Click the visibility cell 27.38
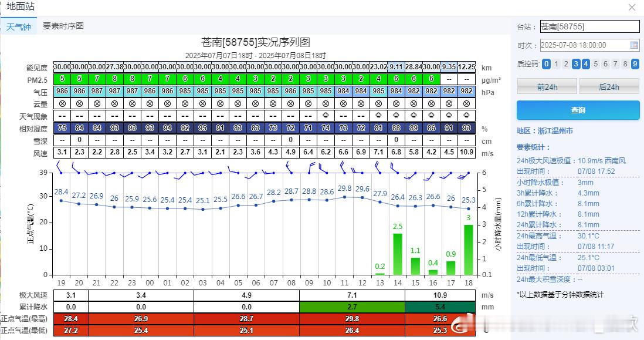Screen dimensions: 644x340 (x=114, y=66)
